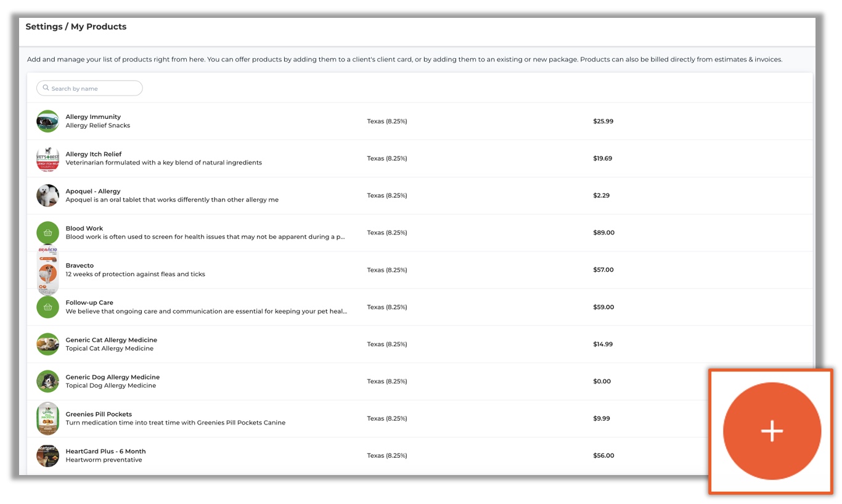
Task: Click the Generic Dog Allergy Medicine thumbnail
Action: click(47, 381)
